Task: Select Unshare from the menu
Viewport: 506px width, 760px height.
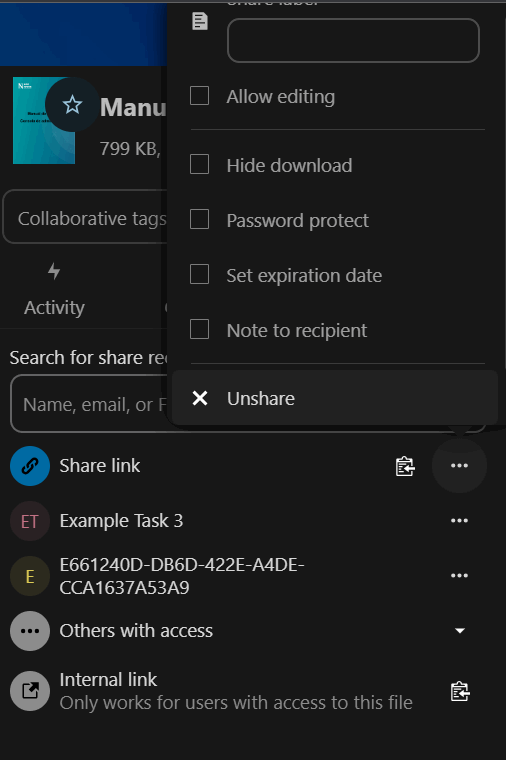Action: (x=335, y=398)
